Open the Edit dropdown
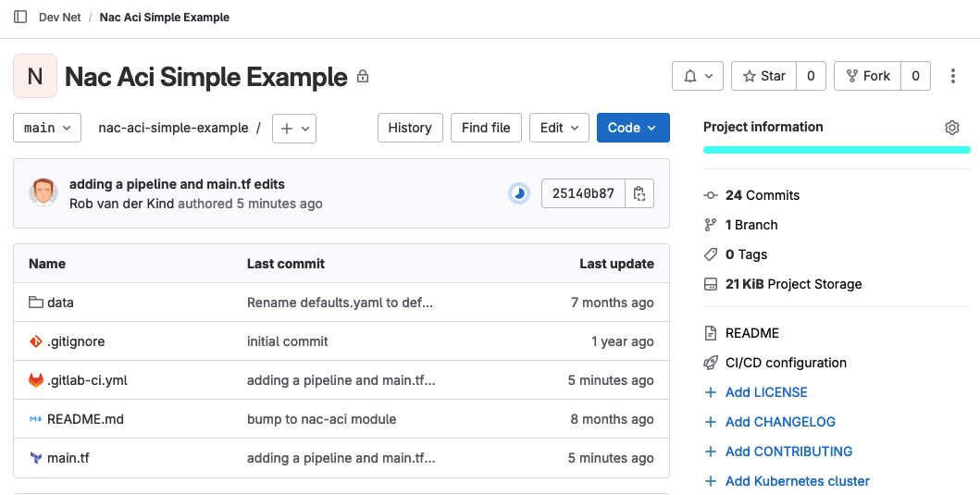 coord(559,128)
